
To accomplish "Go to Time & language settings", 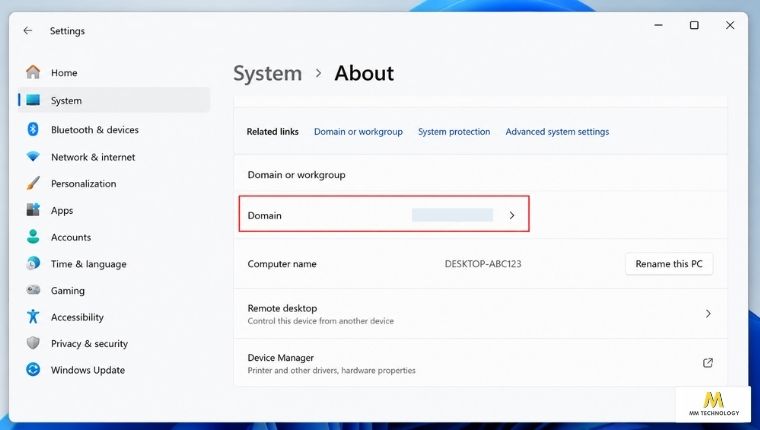I will click(114, 264).
